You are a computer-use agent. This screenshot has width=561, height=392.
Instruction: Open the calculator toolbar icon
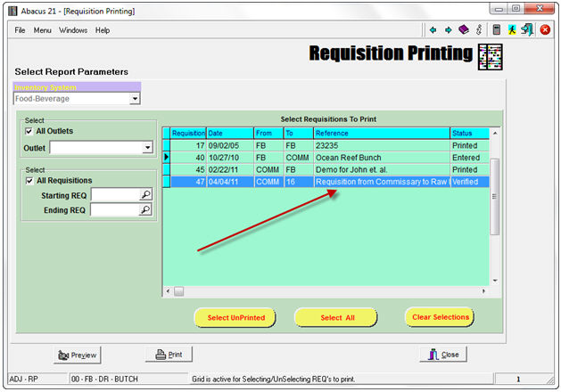(495, 29)
